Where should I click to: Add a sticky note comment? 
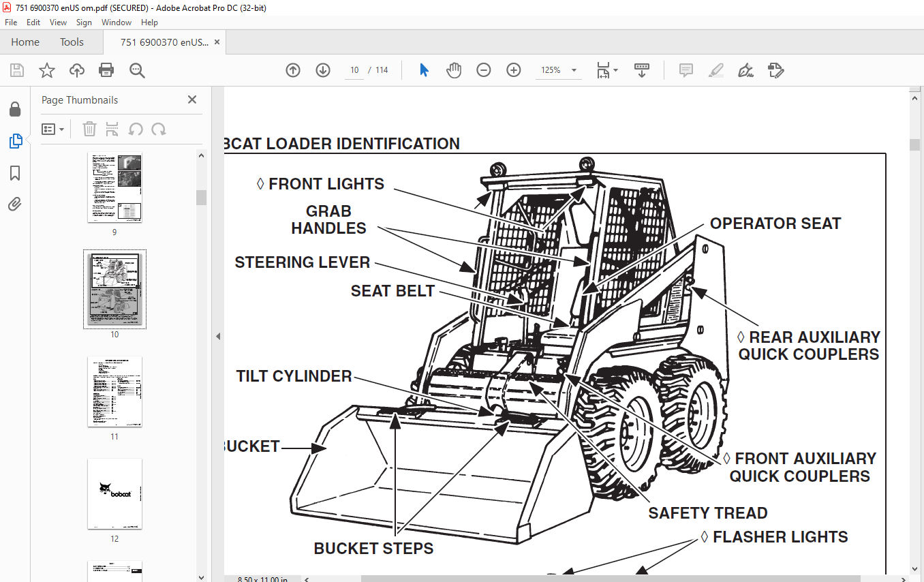click(x=686, y=70)
